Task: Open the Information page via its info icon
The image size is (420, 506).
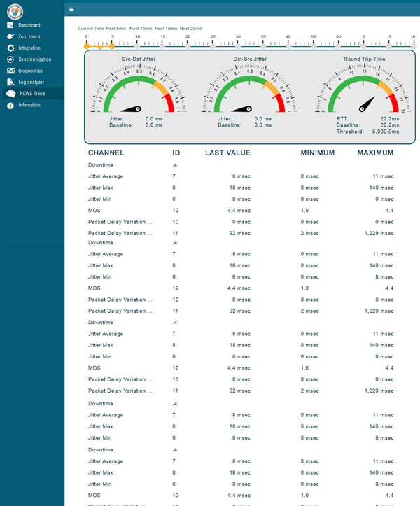Action: (x=10, y=105)
